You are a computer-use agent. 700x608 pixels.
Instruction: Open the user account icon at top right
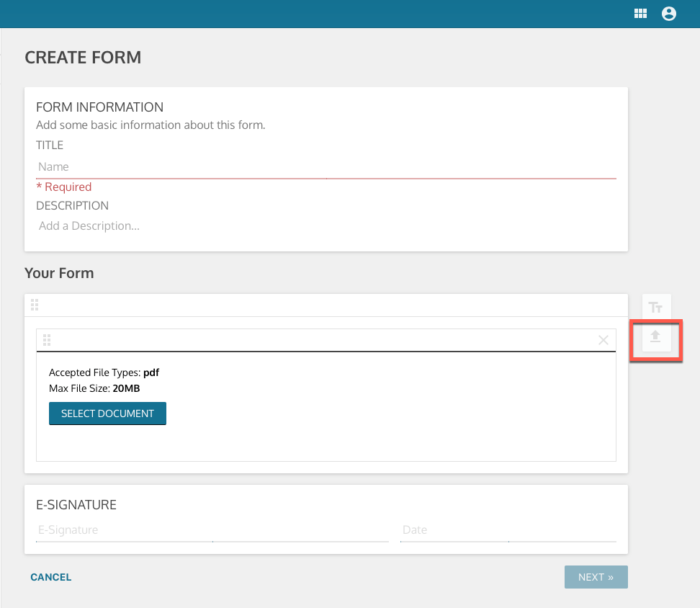coord(669,13)
